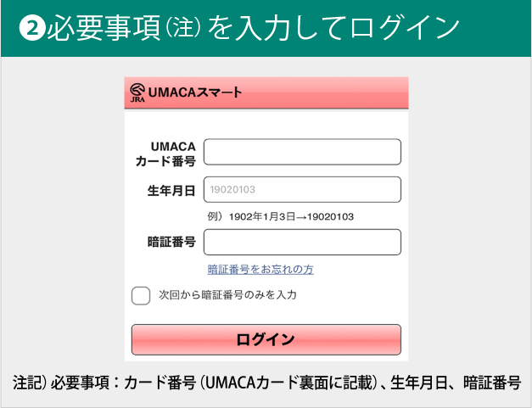Tick the 次回から暗証番号のみを入力 checkbox

click(x=141, y=295)
